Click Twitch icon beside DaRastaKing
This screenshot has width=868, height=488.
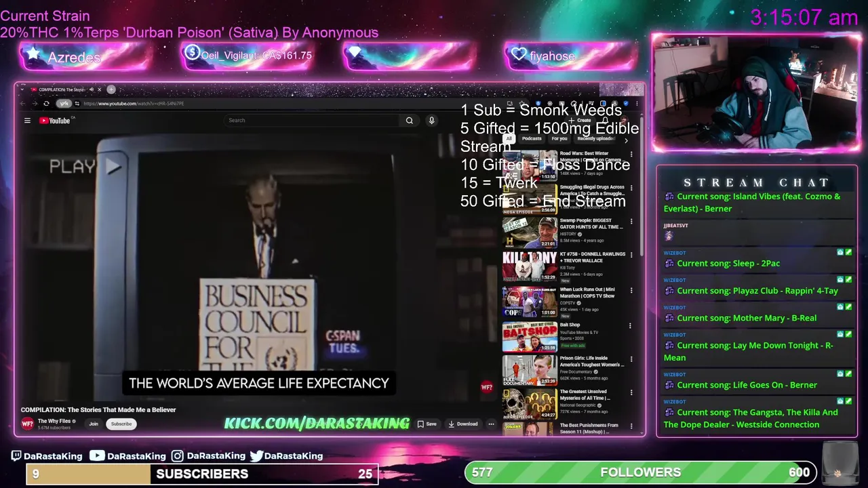16,456
